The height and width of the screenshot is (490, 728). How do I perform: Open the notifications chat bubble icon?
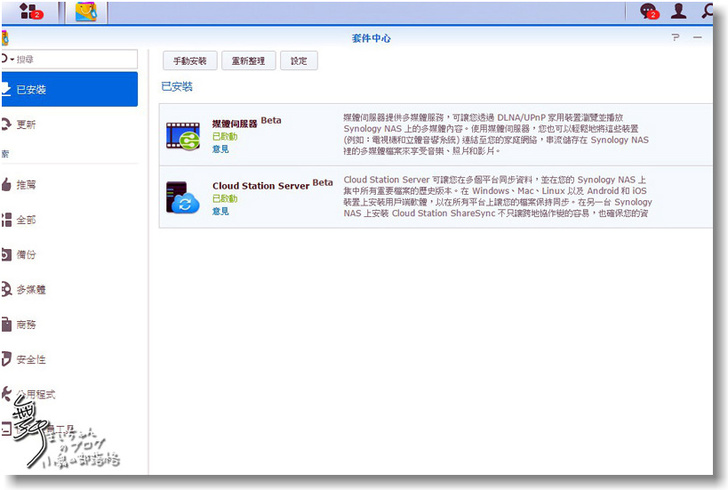click(649, 12)
